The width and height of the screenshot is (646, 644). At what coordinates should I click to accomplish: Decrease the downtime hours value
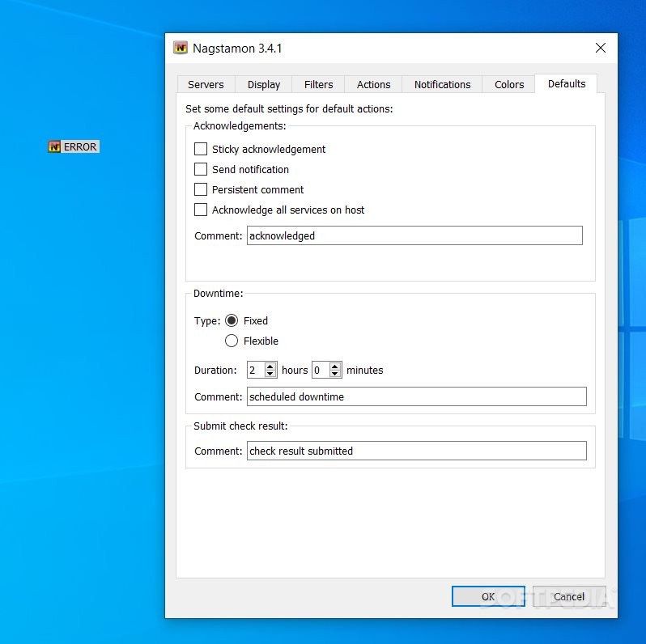[x=270, y=374]
